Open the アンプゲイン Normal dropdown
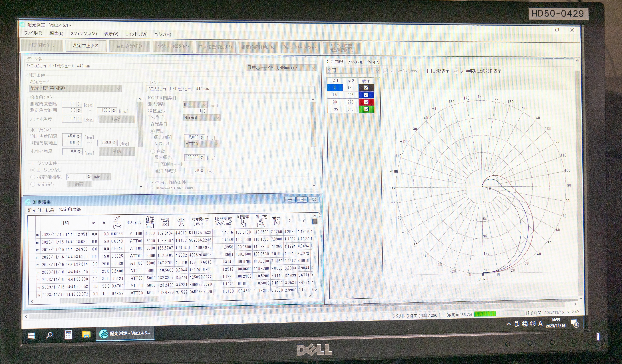 (x=217, y=118)
